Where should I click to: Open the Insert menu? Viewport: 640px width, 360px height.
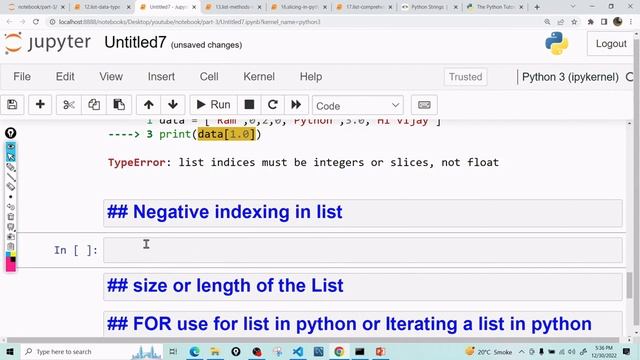pos(161,77)
